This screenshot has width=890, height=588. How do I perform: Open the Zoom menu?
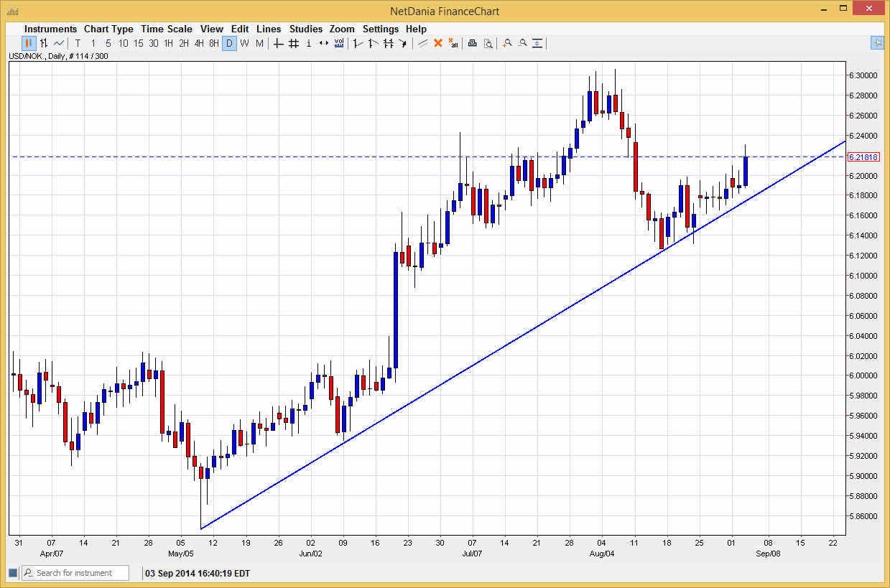342,29
